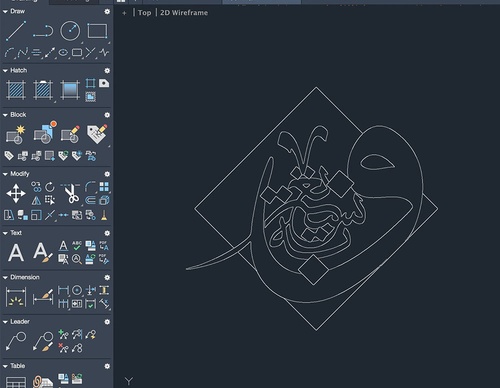The image size is (500, 388).
Task: Open the Multileader Style brush tool
Action: tap(43, 341)
